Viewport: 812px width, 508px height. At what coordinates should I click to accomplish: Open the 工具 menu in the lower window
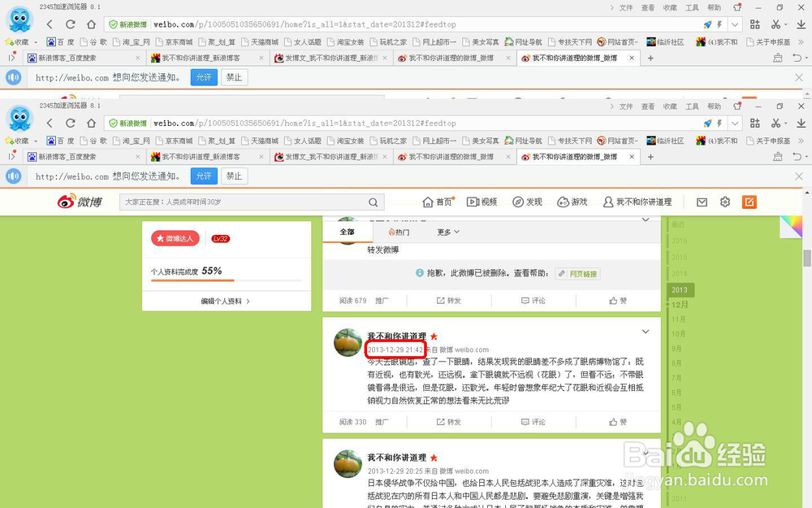coord(692,106)
